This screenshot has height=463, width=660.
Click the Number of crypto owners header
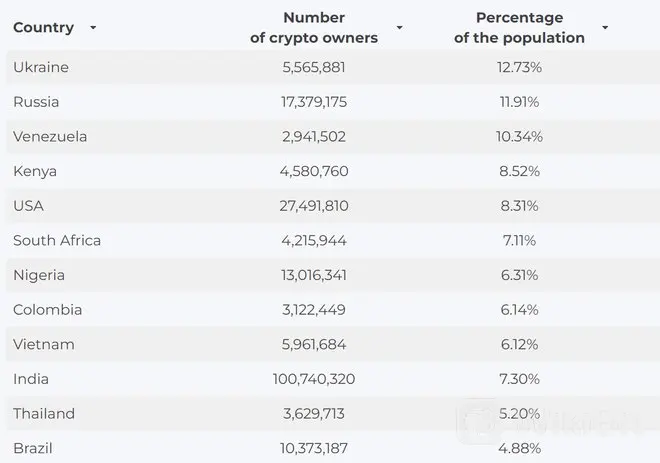314,28
